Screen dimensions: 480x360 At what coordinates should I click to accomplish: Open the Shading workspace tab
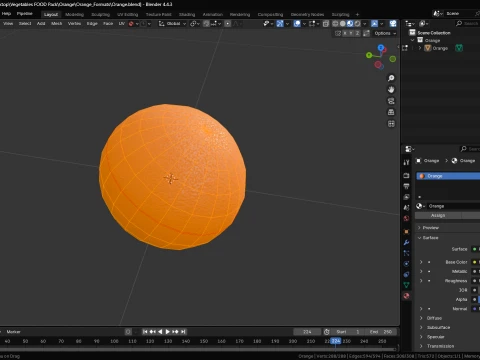point(187,14)
